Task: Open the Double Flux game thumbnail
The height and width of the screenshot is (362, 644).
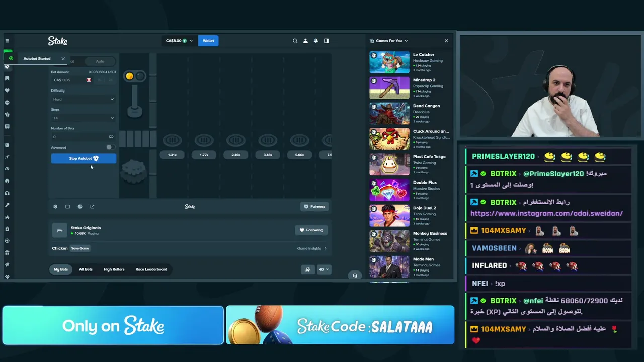Action: point(389,191)
